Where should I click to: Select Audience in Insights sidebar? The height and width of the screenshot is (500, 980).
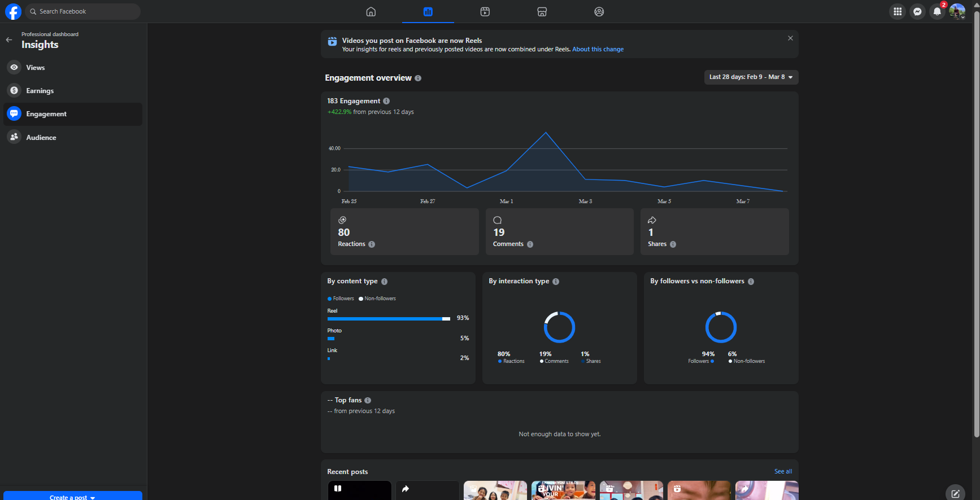point(41,138)
